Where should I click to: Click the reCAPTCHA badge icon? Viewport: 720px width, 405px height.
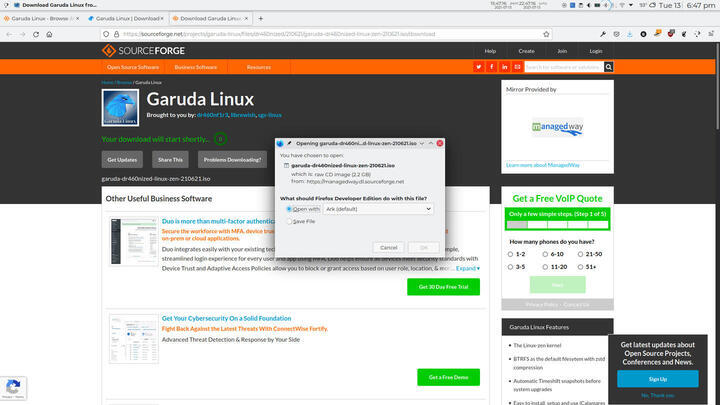13,388
